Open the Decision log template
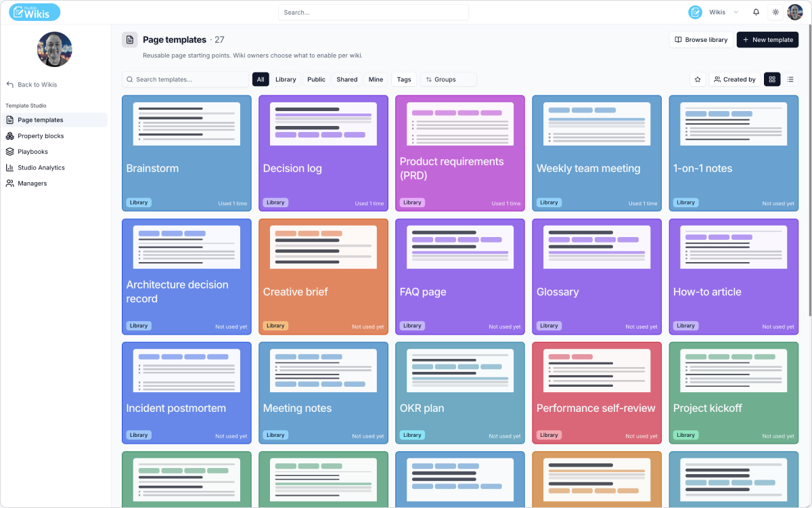Screen dimensions: 812x508 pos(323,154)
